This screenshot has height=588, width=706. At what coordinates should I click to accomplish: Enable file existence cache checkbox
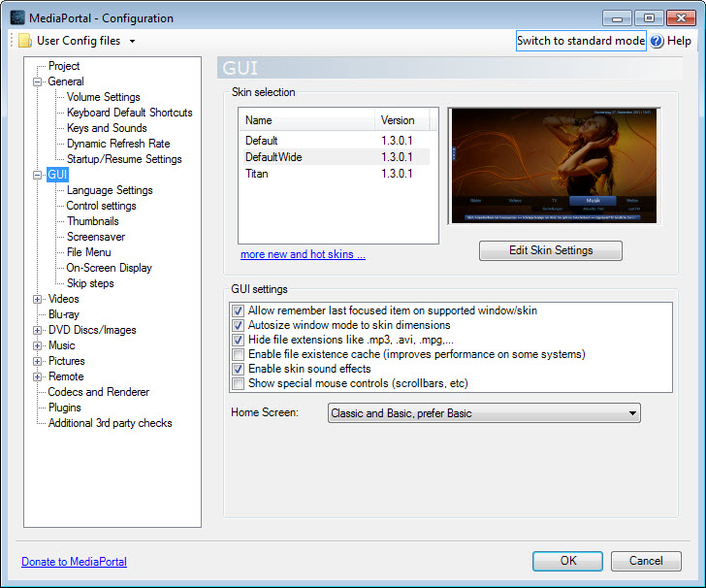(238, 354)
